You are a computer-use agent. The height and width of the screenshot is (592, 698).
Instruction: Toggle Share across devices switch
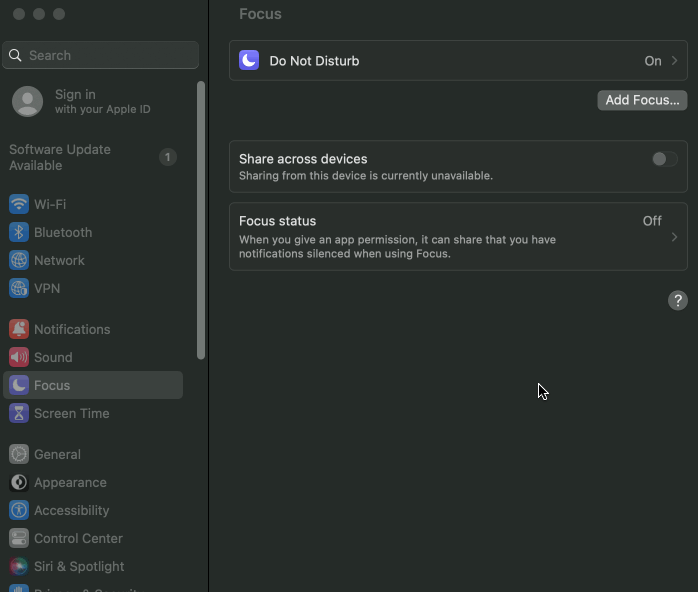(665, 159)
